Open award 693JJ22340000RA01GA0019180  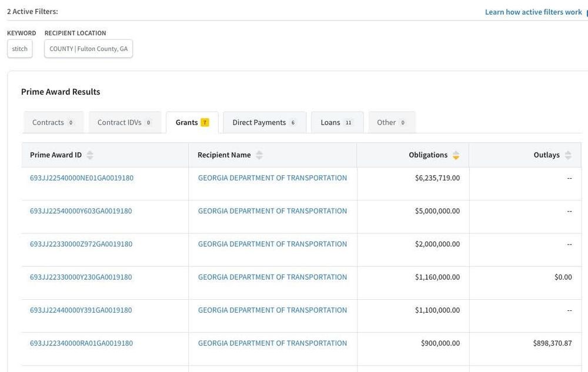tap(81, 343)
